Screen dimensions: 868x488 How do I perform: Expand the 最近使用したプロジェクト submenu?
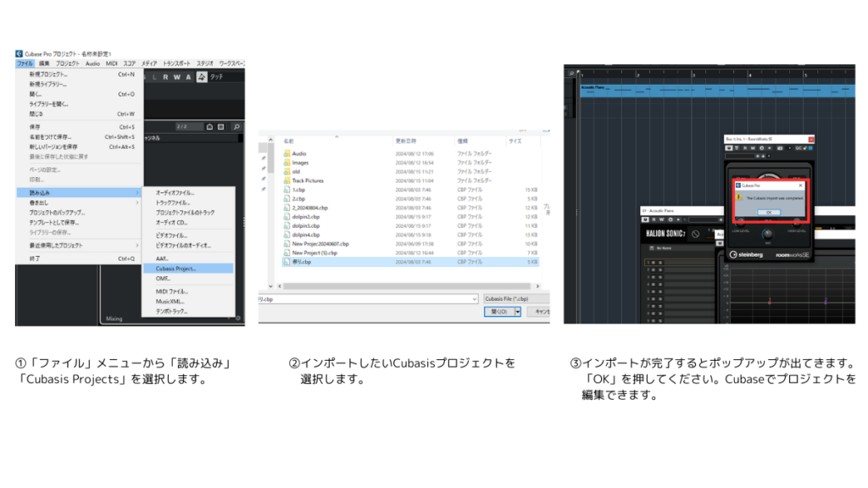[80, 245]
